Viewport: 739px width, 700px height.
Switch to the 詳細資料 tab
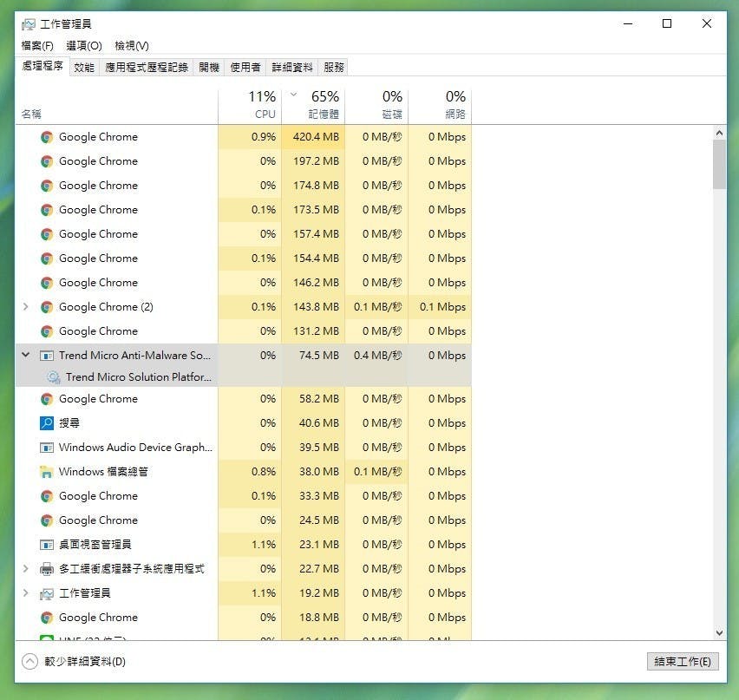[x=292, y=68]
